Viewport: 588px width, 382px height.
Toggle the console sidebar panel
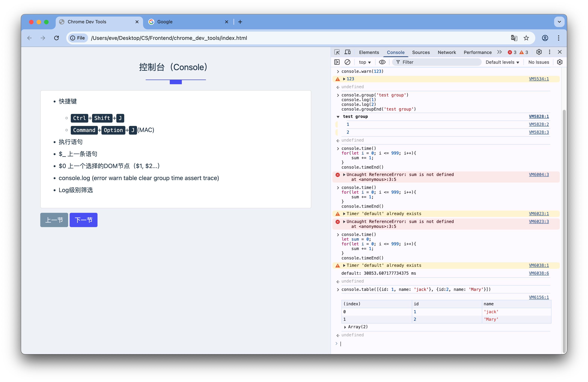pos(337,62)
